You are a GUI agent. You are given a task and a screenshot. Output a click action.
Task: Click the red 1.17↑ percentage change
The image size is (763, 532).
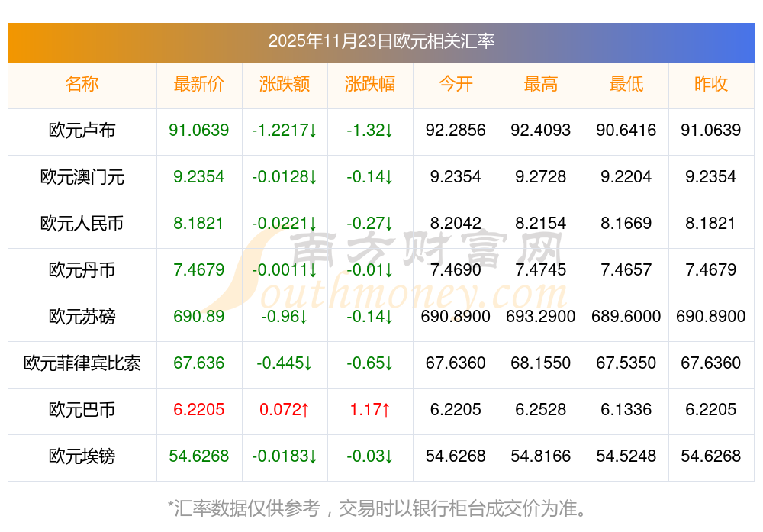point(370,410)
